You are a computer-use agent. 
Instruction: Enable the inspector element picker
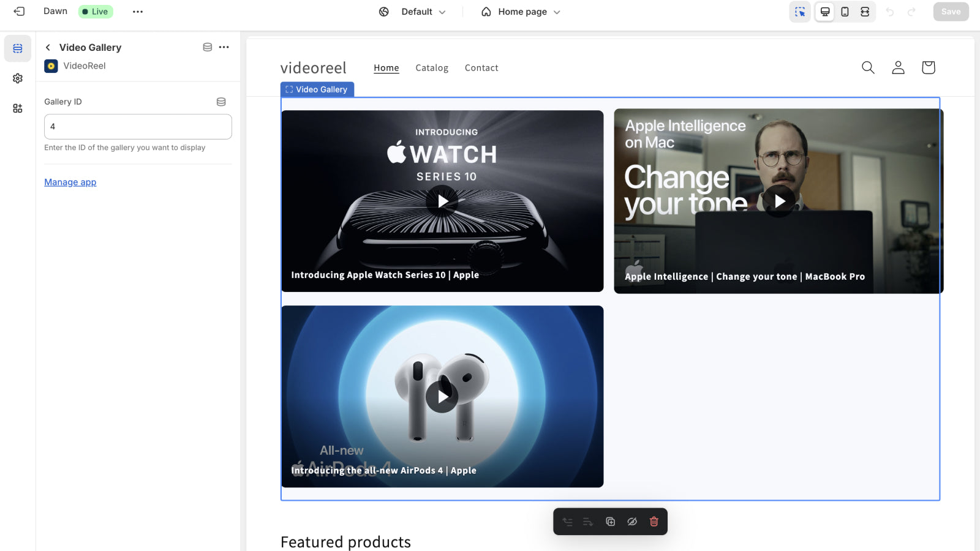coord(800,12)
